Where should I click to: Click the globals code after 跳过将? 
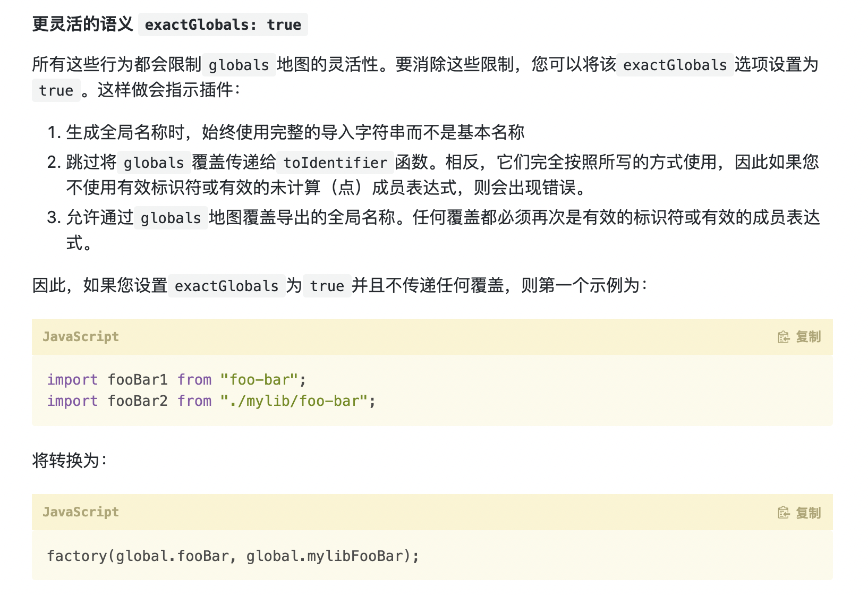pyautogui.click(x=154, y=163)
